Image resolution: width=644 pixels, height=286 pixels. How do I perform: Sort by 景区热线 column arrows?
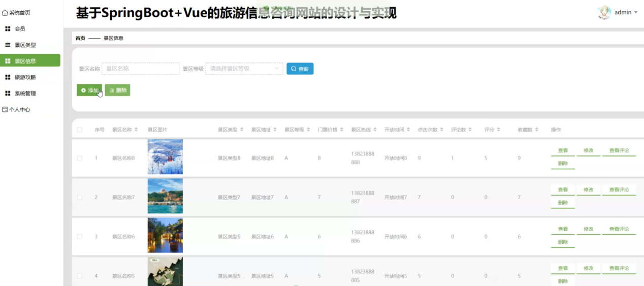click(375, 130)
